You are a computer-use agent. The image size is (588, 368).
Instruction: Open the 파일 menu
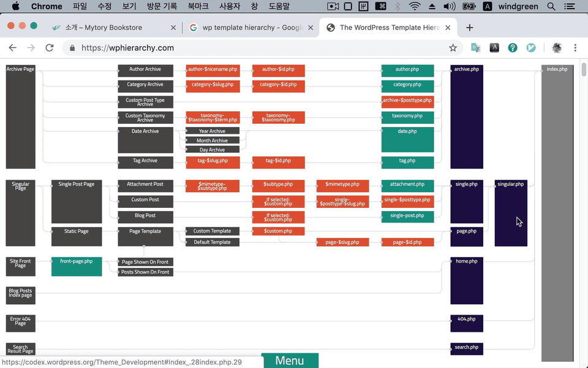pyautogui.click(x=80, y=6)
